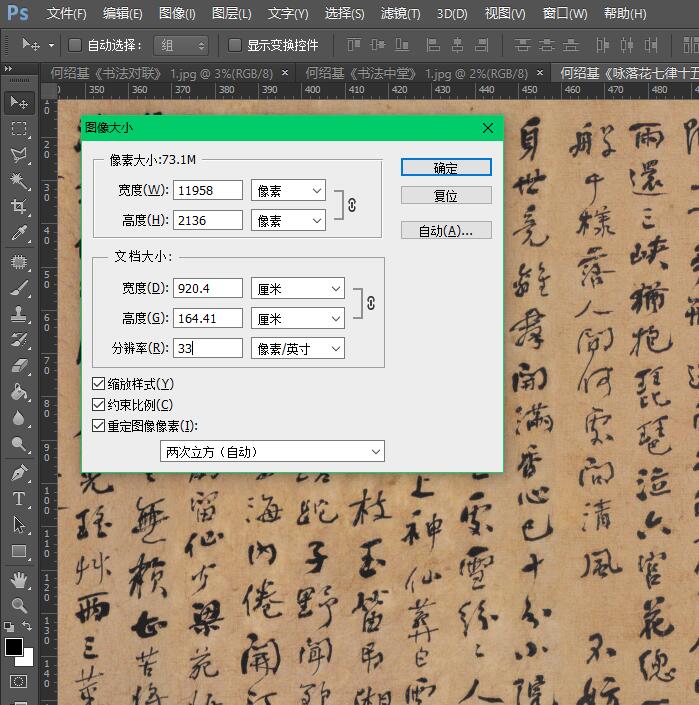Select the Polygonal Lasso tool
The width and height of the screenshot is (699, 705).
click(19, 155)
